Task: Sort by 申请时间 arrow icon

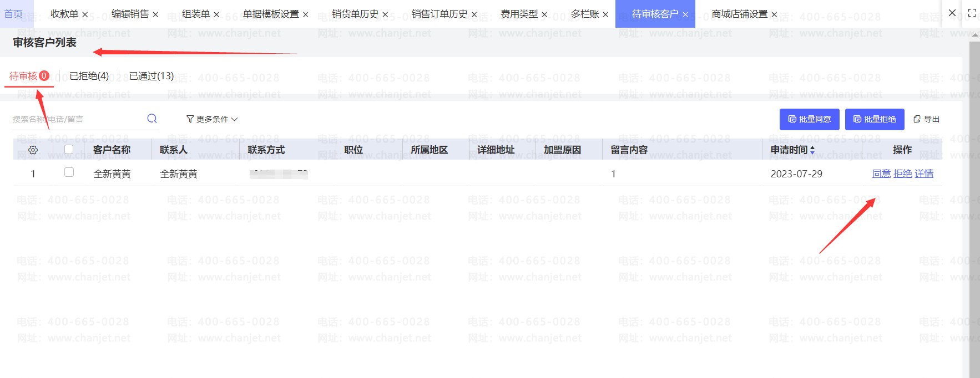Action: click(812, 150)
